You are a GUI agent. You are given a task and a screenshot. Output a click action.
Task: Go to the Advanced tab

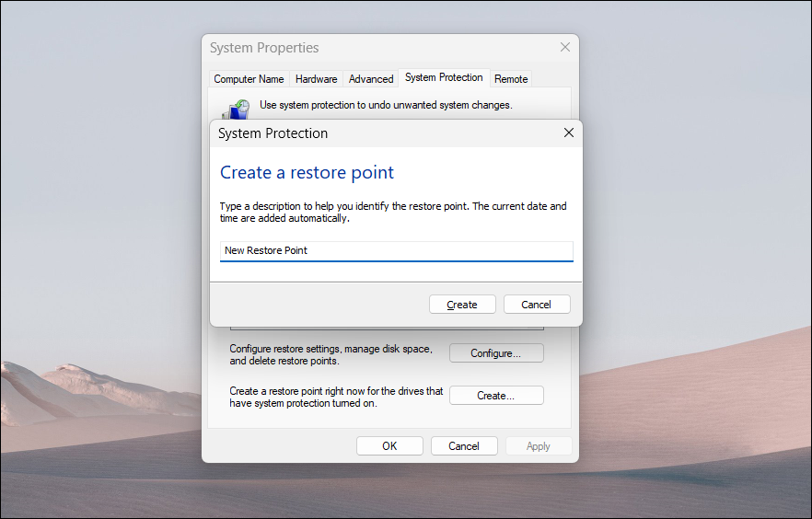click(371, 79)
